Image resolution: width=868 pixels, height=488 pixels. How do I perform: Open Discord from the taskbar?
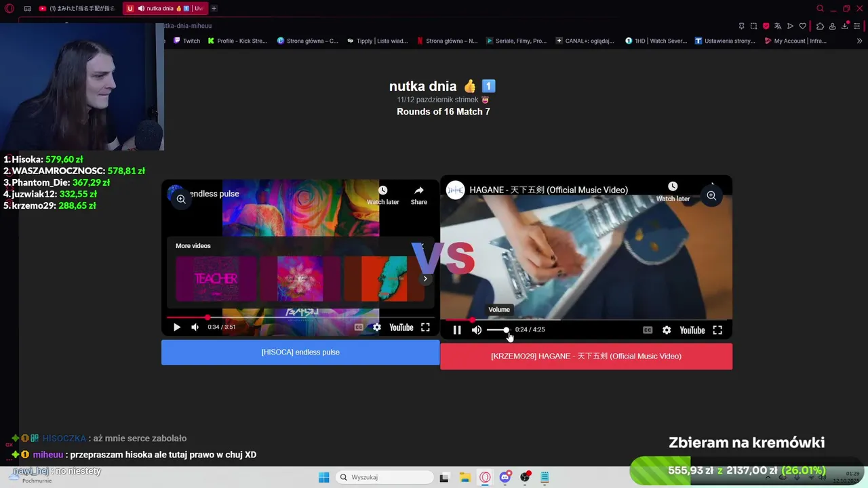[505, 477]
